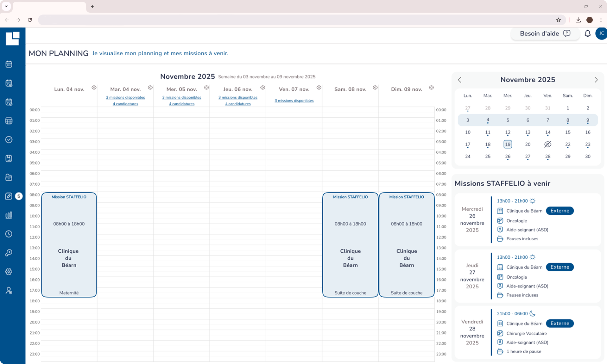Open the JC user profile avatar
The width and height of the screenshot is (607, 364).
tap(601, 34)
